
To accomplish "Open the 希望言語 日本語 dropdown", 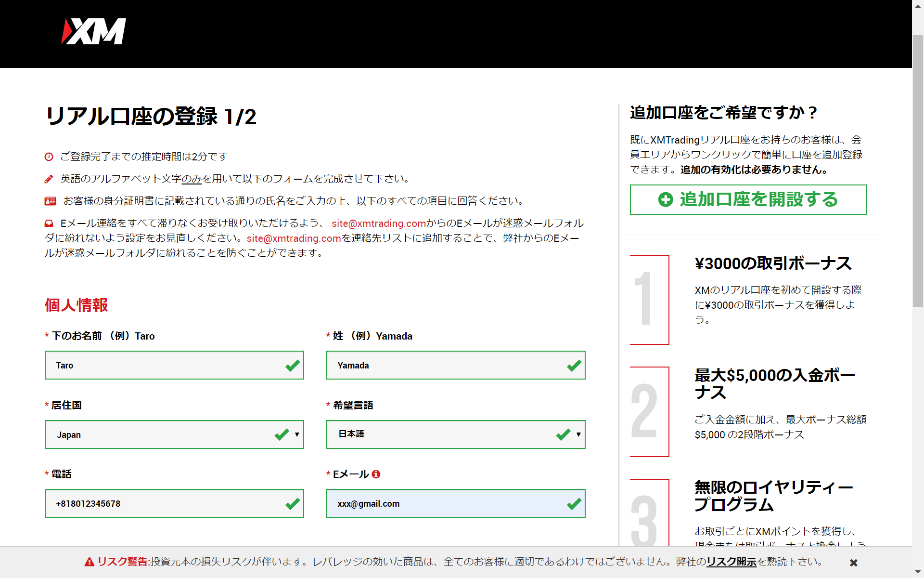I will (x=455, y=434).
